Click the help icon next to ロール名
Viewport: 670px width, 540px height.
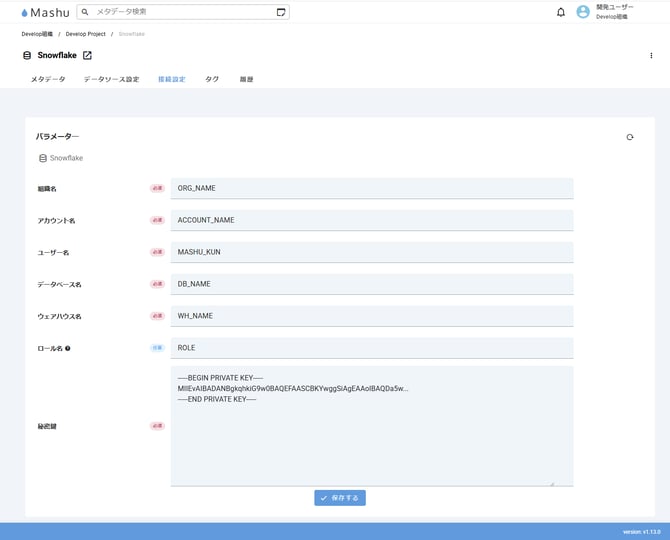coord(68,348)
